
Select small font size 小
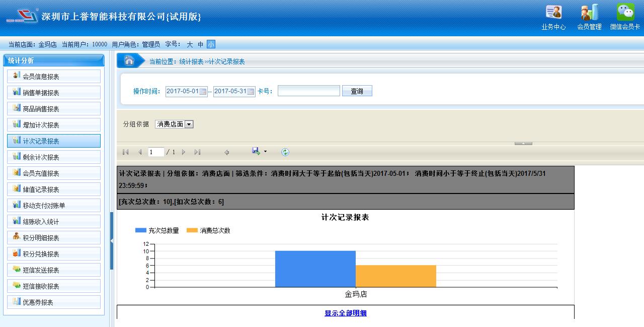(x=211, y=44)
